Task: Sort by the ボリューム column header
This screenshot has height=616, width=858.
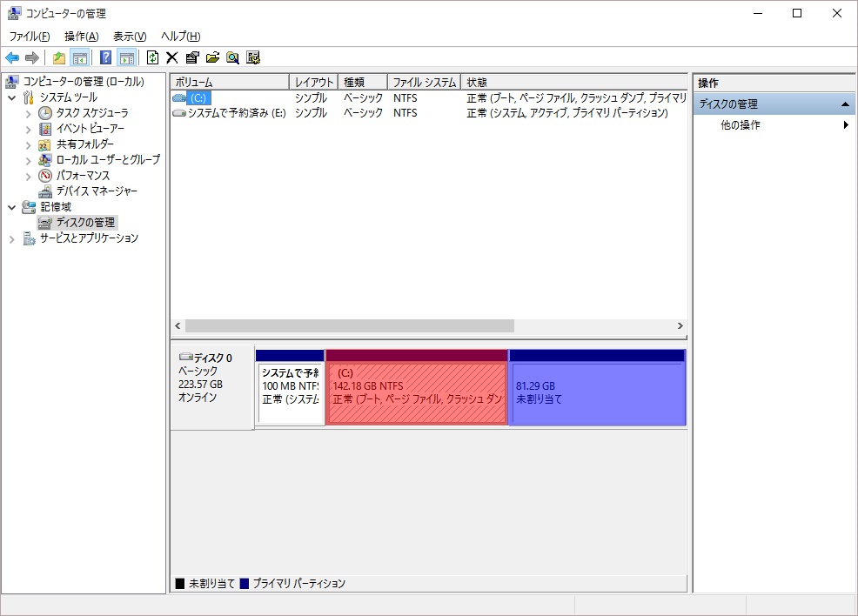Action: [x=229, y=82]
